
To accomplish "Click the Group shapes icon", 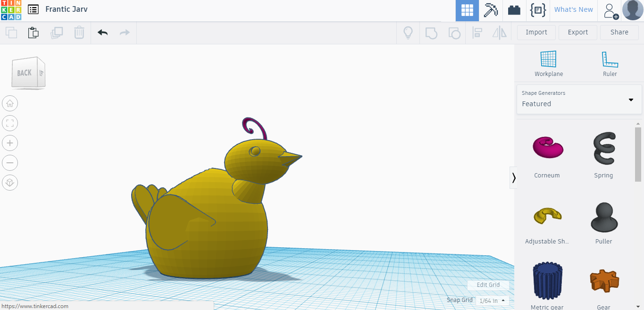I will point(431,33).
